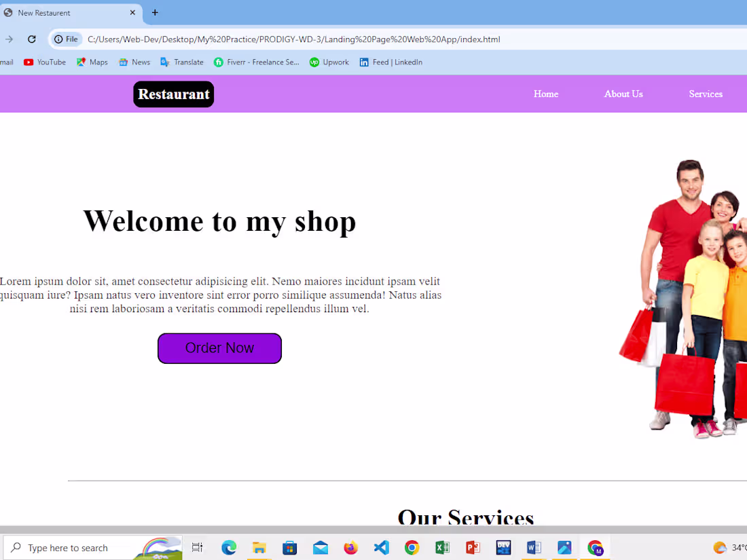The height and width of the screenshot is (560, 747).
Task: Click the Services navigation link
Action: pyautogui.click(x=706, y=94)
